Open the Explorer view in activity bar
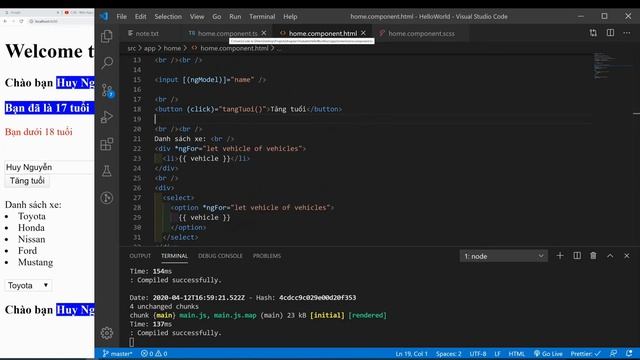Image resolution: width=640 pixels, height=360 pixels. point(107,36)
